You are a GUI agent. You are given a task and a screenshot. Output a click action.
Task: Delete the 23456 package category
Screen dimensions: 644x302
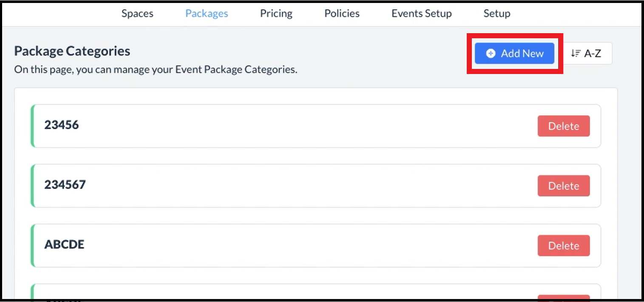pos(563,126)
